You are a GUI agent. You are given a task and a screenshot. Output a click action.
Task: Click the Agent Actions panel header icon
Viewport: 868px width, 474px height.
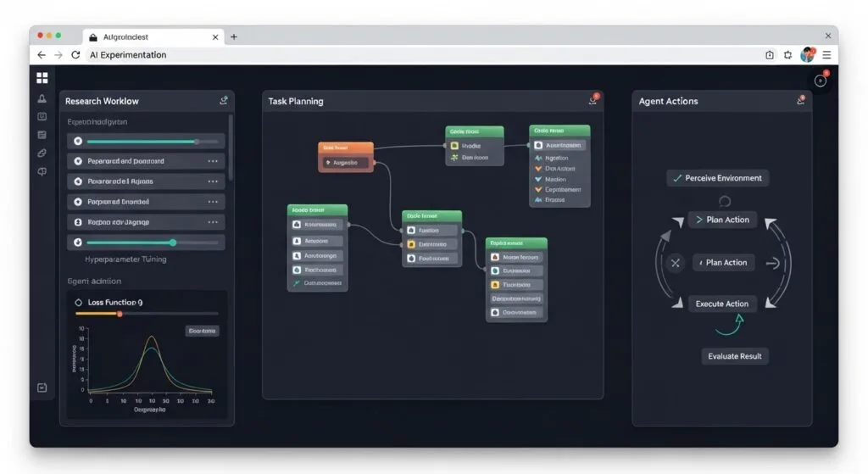point(800,100)
